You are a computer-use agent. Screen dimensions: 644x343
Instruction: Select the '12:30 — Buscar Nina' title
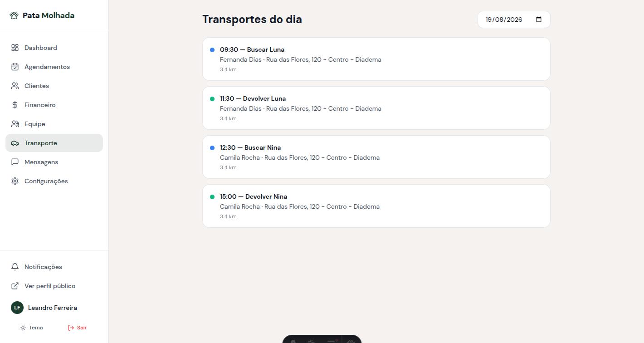pos(250,147)
